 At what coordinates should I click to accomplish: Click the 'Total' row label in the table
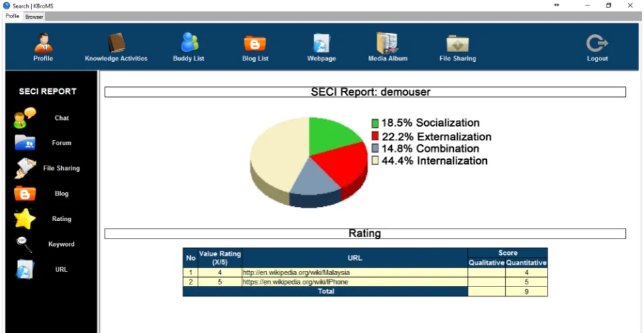(x=325, y=291)
